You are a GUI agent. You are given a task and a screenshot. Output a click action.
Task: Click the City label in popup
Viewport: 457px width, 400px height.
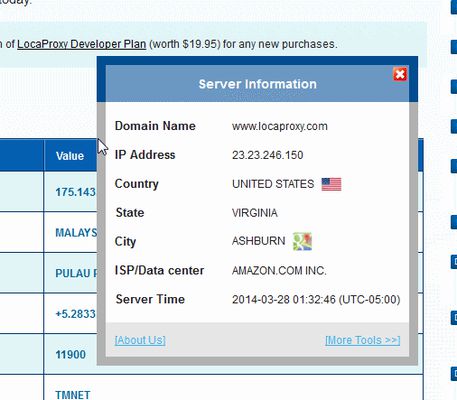125,241
